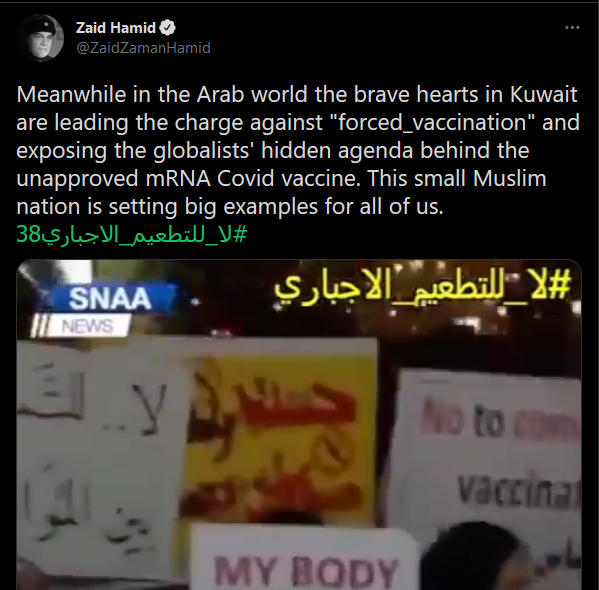Open the three-dot more options menu
The height and width of the screenshot is (590, 599).
(572, 28)
